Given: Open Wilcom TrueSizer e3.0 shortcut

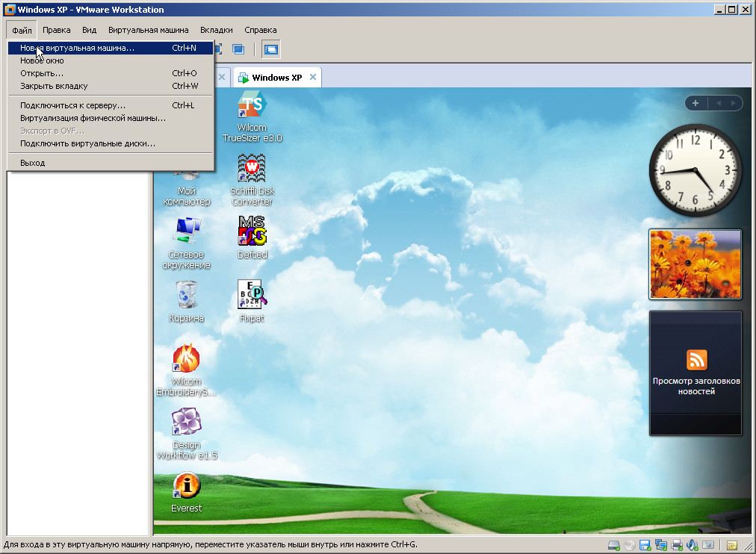Looking at the screenshot, I should click(252, 116).
